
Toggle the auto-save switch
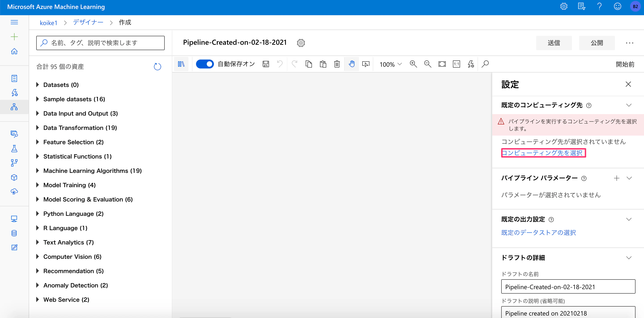point(205,64)
